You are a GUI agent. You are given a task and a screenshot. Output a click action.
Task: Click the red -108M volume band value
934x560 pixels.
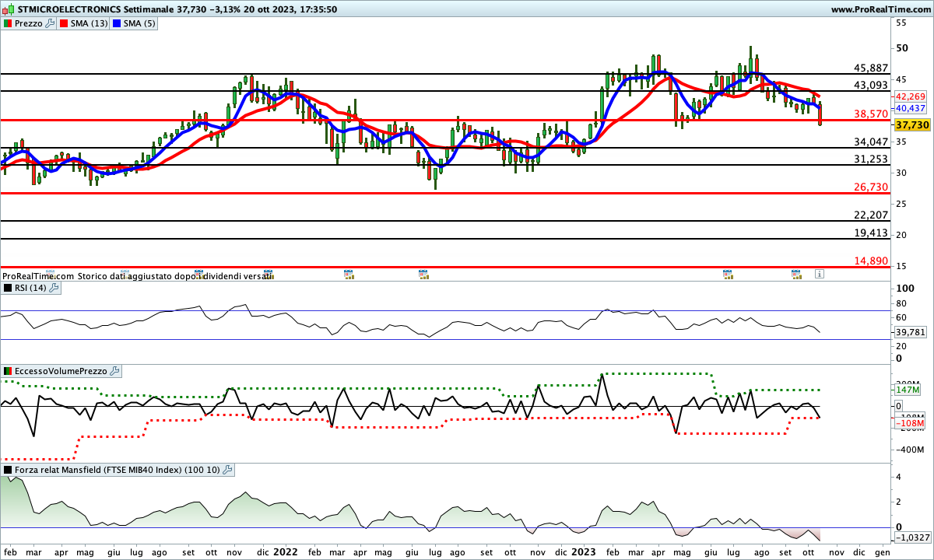pos(910,424)
